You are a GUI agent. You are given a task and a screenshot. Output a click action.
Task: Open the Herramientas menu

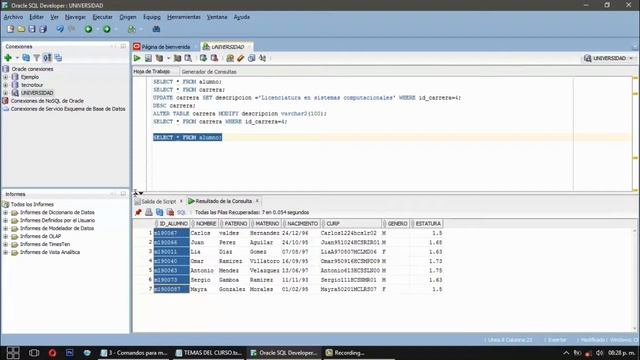184,17
